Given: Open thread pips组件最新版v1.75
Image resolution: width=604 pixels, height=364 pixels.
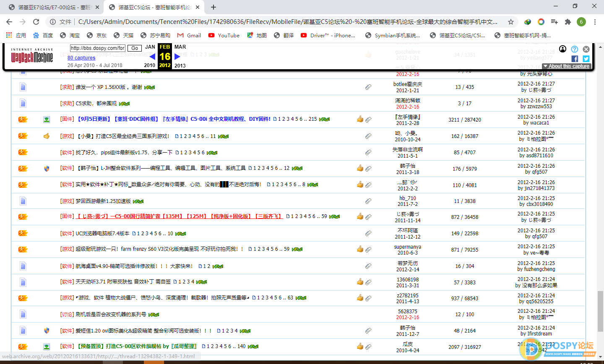Looking at the screenshot, I should pyautogui.click(x=124, y=152).
